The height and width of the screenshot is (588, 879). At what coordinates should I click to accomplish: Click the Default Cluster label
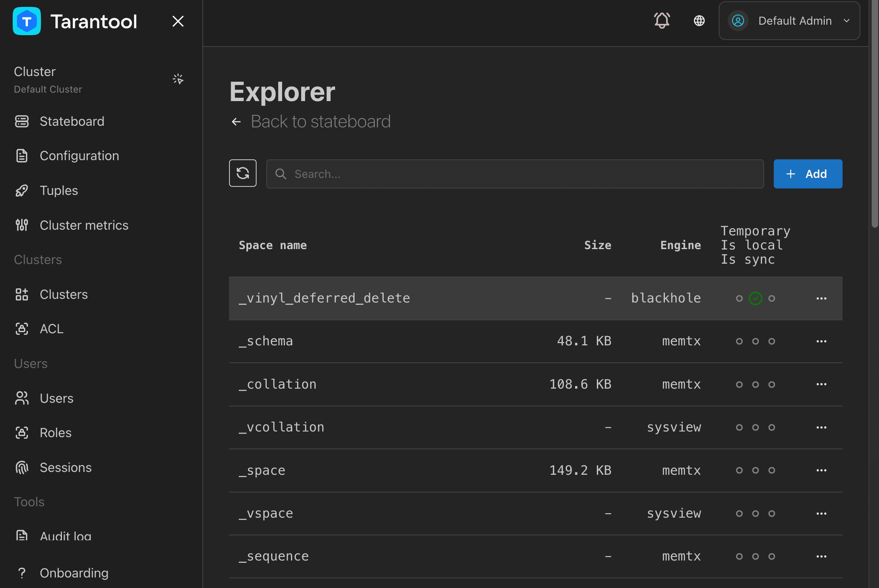48,89
